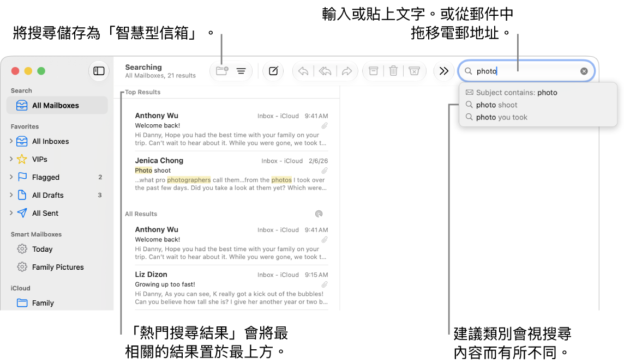Screen dimensions: 624x364
Task: Show more toolbar items chevron
Action: pos(443,71)
